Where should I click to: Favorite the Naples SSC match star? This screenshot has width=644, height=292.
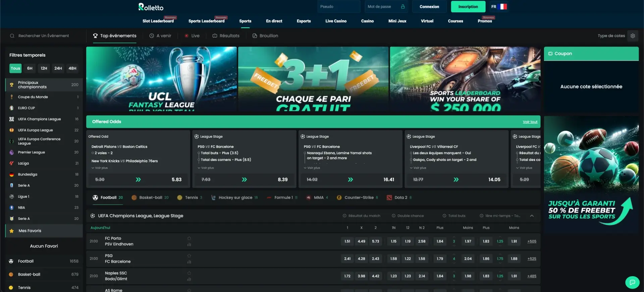[x=189, y=273]
